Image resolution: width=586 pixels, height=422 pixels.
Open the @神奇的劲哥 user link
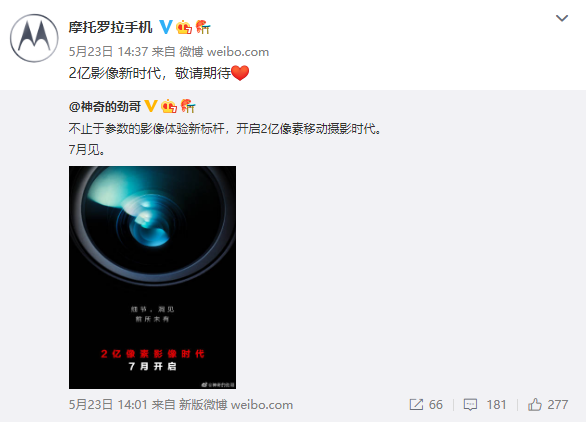point(105,107)
